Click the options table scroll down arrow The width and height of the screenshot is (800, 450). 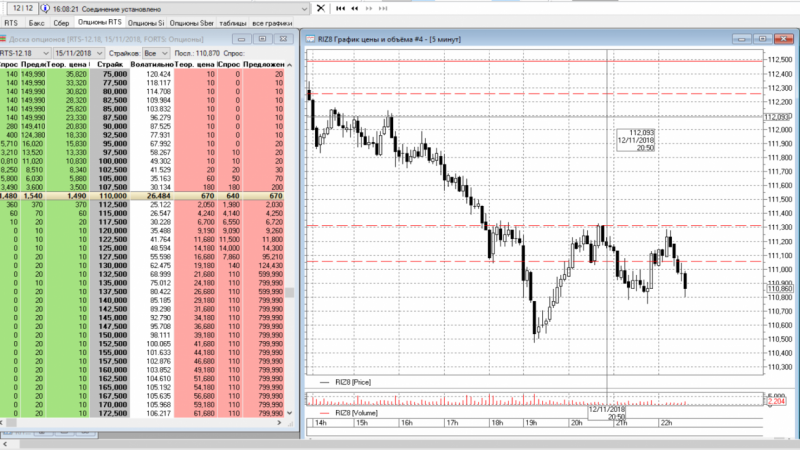290,413
